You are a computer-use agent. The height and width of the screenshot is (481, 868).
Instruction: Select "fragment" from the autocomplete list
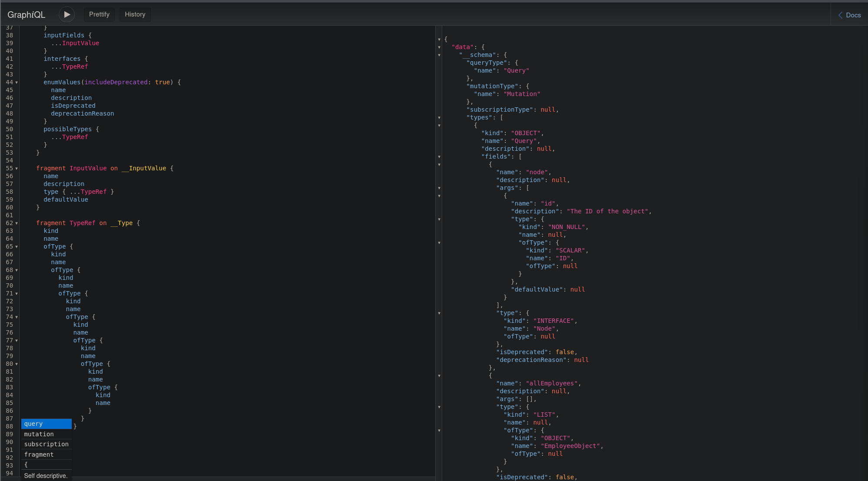tap(46, 454)
